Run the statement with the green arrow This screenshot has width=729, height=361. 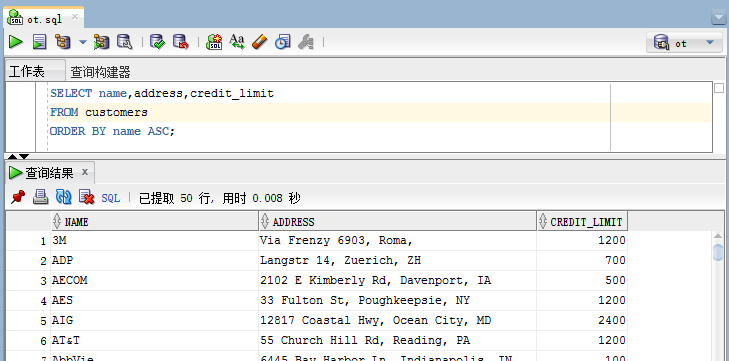(16, 42)
